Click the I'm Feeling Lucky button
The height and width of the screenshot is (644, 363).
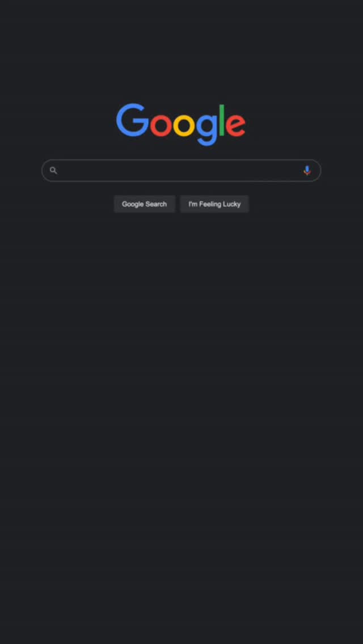[214, 204]
